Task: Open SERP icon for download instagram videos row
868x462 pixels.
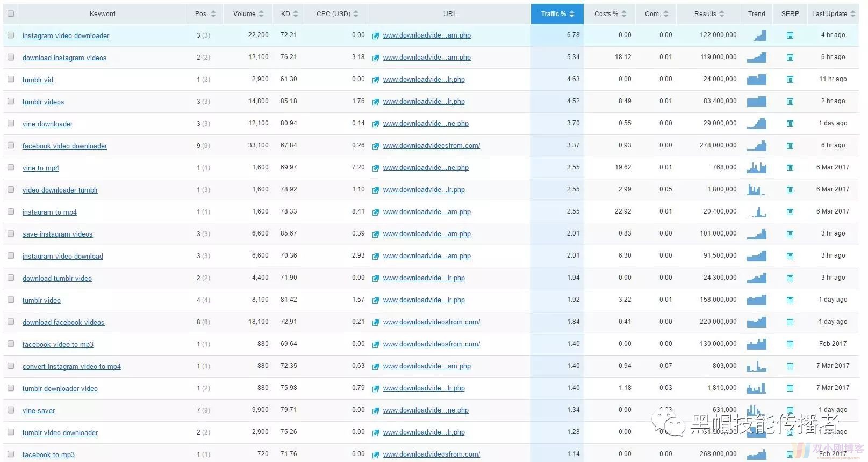Action: pyautogui.click(x=790, y=58)
